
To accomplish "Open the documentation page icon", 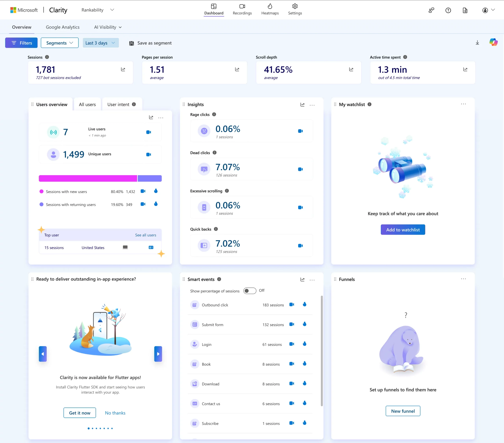I will (465, 10).
